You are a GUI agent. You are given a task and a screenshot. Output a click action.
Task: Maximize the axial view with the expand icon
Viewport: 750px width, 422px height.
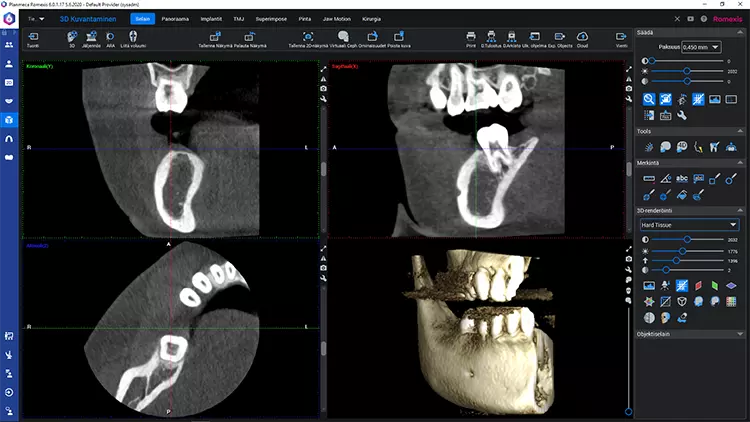[323, 248]
